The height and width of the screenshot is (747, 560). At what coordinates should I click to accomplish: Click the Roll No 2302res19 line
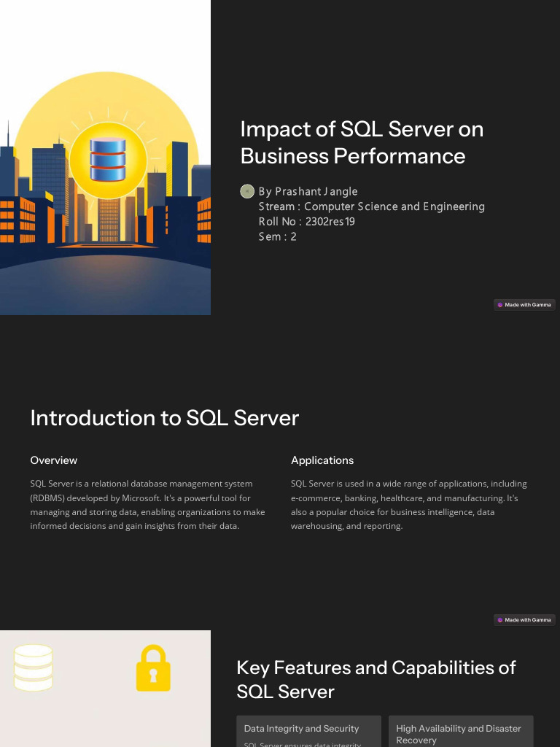coord(307,221)
